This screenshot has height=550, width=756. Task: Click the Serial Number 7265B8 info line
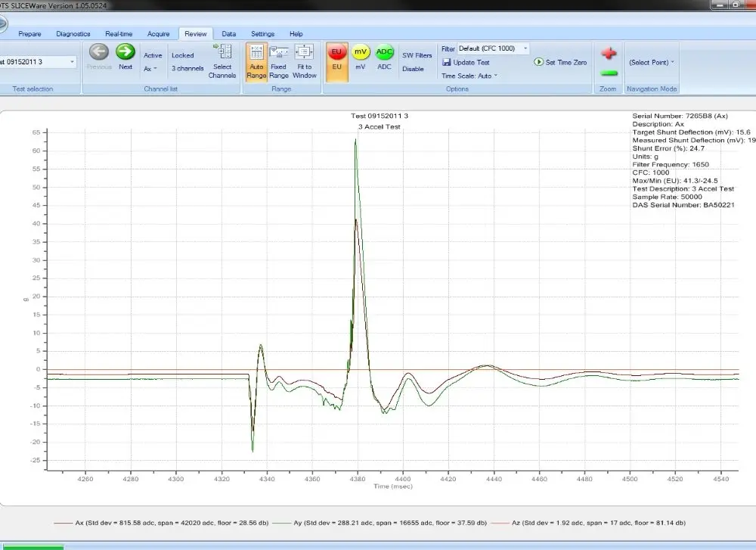[x=680, y=116]
